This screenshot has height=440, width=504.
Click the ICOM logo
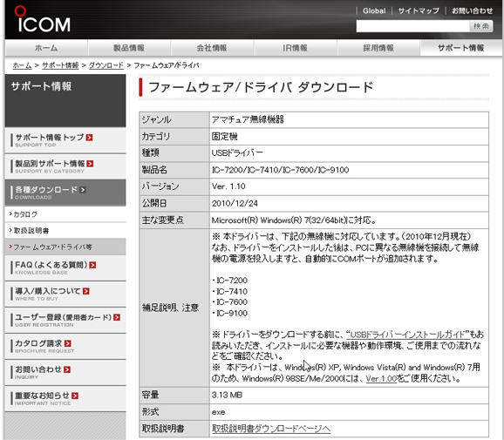click(x=42, y=19)
